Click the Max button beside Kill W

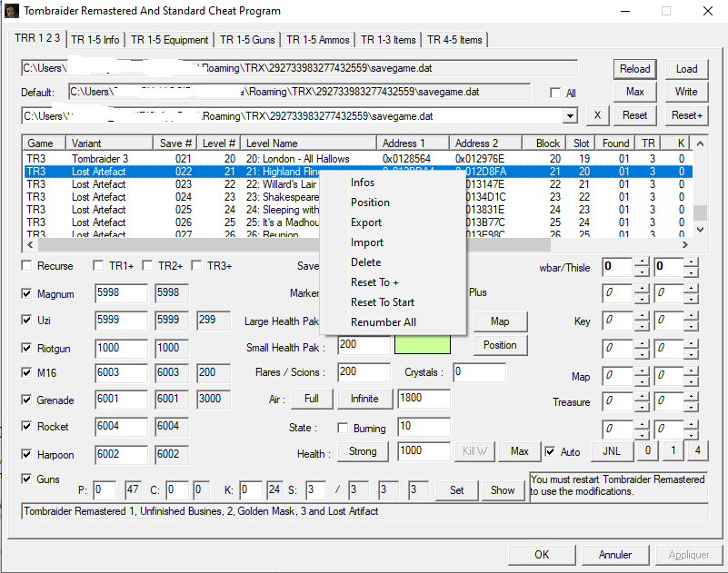[520, 451]
